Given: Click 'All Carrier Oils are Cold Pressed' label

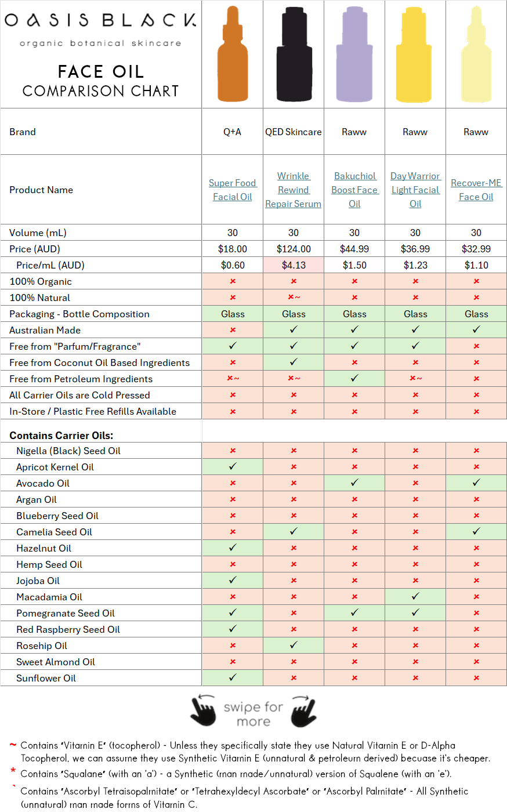Looking at the screenshot, I should 79,395.
